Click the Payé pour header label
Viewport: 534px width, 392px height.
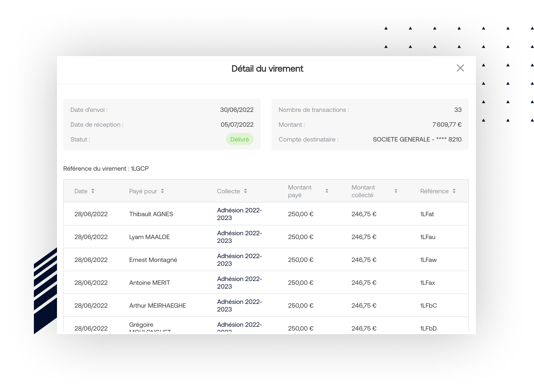pyautogui.click(x=143, y=191)
